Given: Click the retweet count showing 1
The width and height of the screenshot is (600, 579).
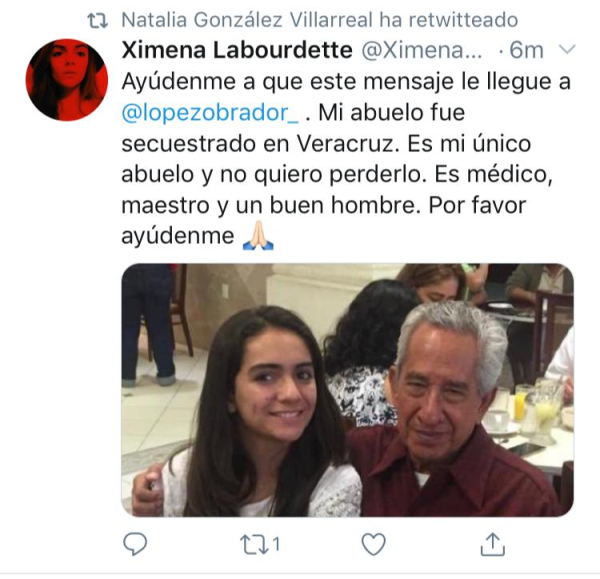Looking at the screenshot, I should point(276,544).
